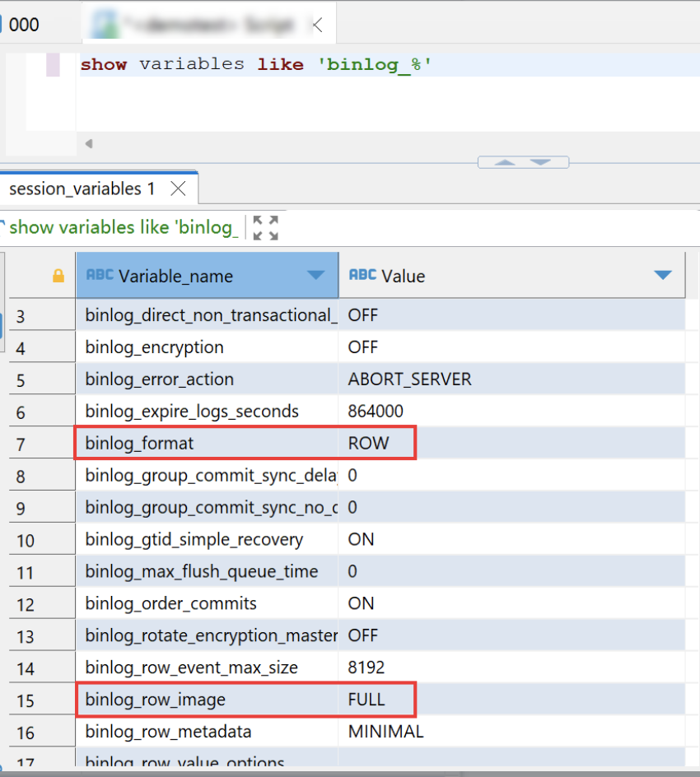Screen dimensions: 700x777
Task: Click the ABC type icon on Variable_name column
Action: [x=99, y=275]
